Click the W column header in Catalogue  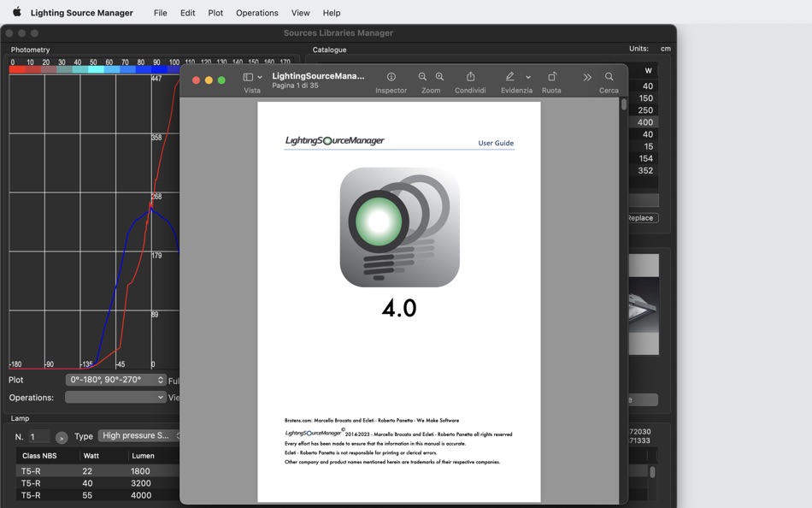point(648,70)
